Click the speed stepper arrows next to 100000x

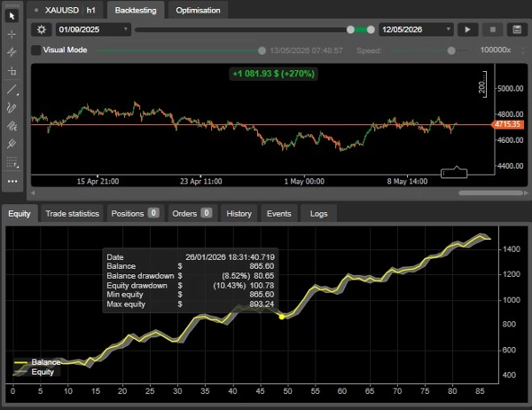tap(523, 51)
